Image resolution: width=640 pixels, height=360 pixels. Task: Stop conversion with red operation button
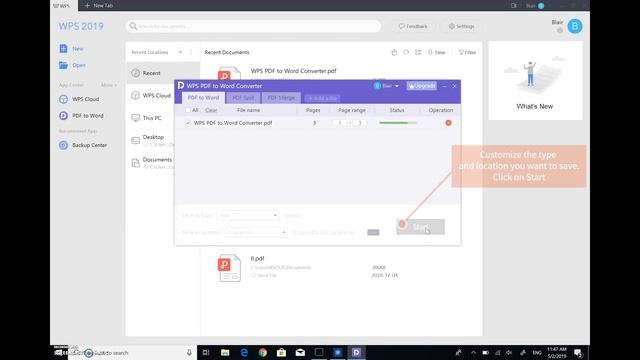[448, 123]
